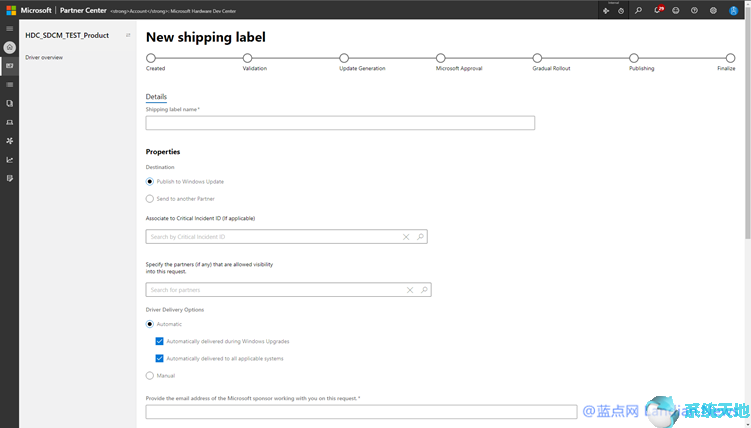This screenshot has height=428, width=751.
Task: Click the Finalize step marker
Action: coord(730,58)
